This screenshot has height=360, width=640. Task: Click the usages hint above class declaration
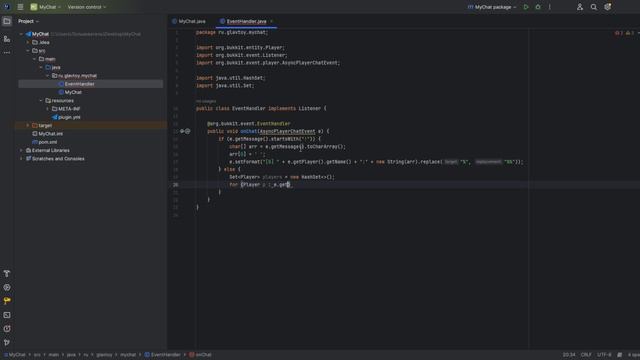click(x=206, y=101)
